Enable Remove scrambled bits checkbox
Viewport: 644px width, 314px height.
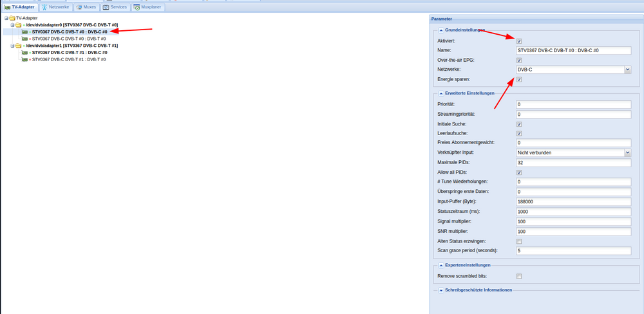coord(519,276)
